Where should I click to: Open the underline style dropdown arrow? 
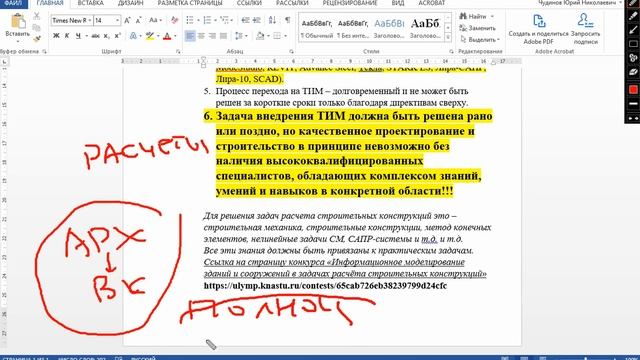pos(86,36)
